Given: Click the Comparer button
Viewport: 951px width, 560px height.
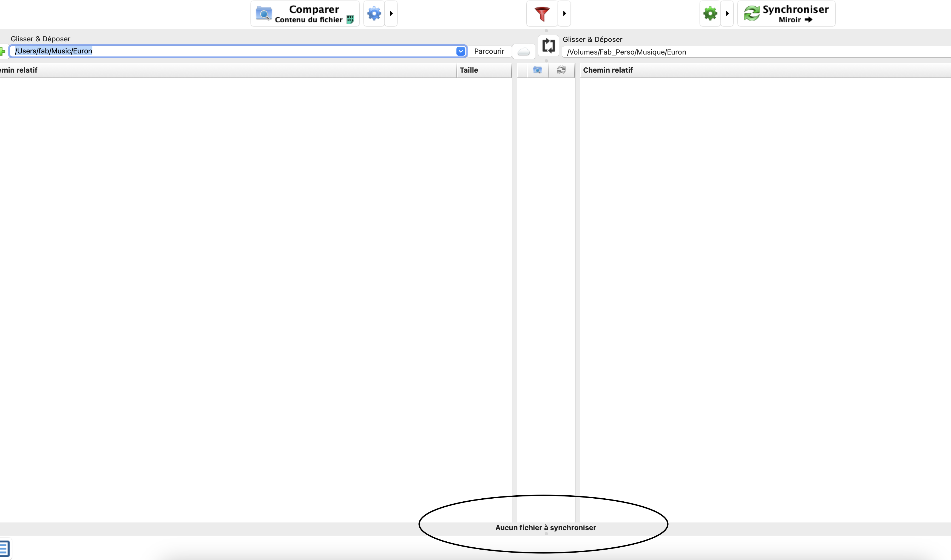Looking at the screenshot, I should [305, 14].
